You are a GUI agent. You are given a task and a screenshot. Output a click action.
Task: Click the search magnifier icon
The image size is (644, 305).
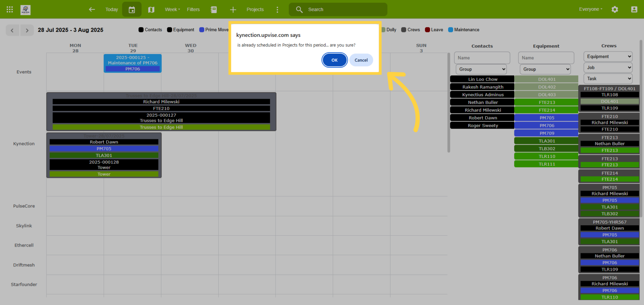tap(299, 9)
